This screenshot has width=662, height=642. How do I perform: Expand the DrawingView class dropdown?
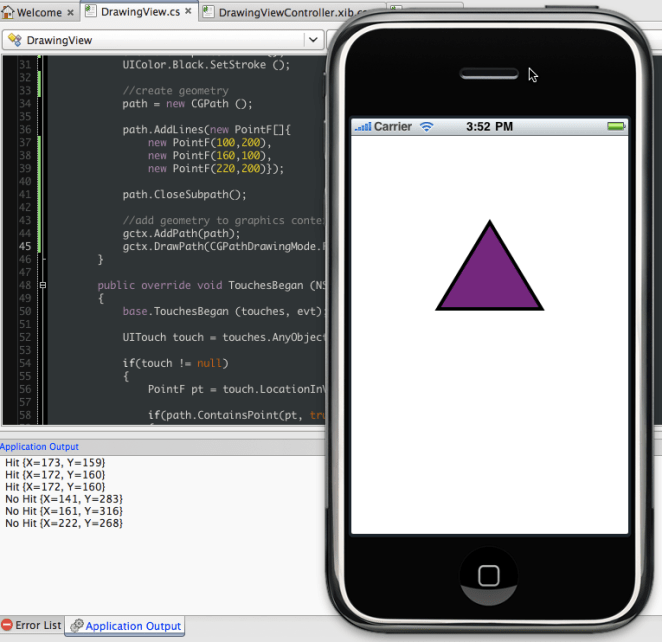coord(313,40)
